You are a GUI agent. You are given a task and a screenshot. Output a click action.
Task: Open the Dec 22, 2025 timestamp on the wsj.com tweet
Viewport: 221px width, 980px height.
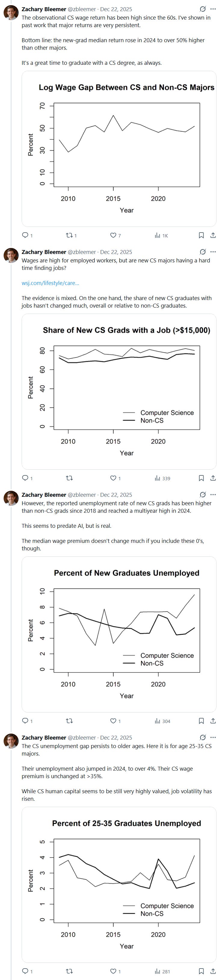(116, 252)
